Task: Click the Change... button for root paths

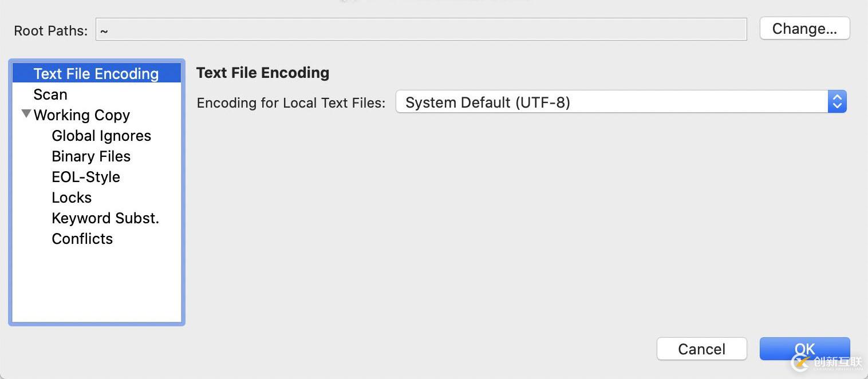Action: [804, 29]
